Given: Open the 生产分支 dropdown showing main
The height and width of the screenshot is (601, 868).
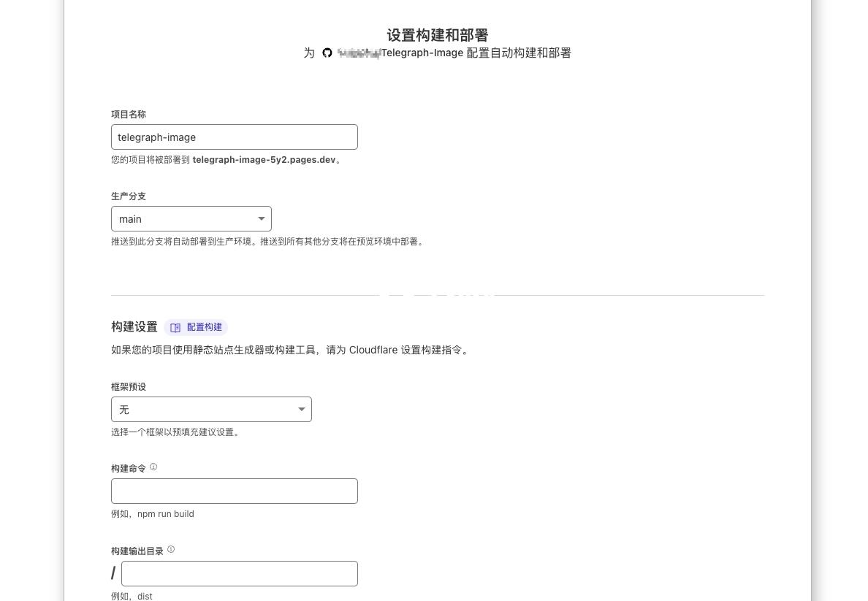Looking at the screenshot, I should point(191,219).
